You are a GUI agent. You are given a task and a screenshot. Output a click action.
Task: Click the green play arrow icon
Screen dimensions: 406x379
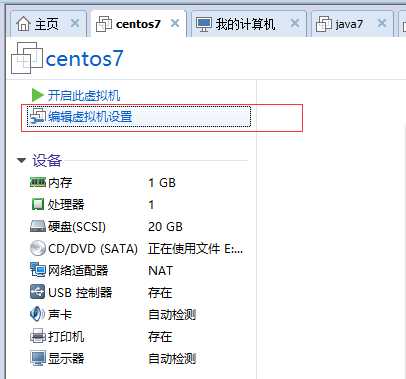pos(37,95)
